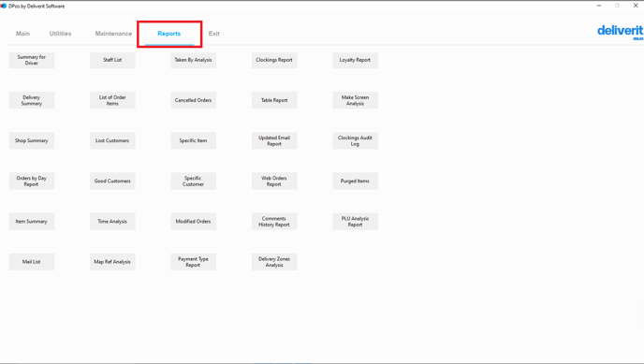Close the DPos window

coord(636,6)
